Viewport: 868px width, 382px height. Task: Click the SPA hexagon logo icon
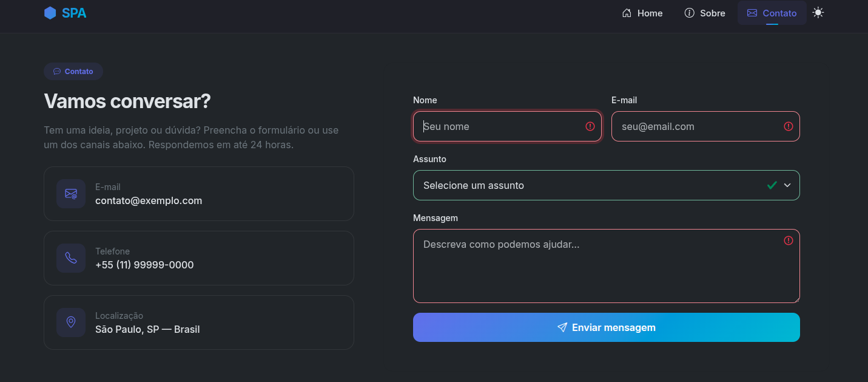tap(50, 12)
